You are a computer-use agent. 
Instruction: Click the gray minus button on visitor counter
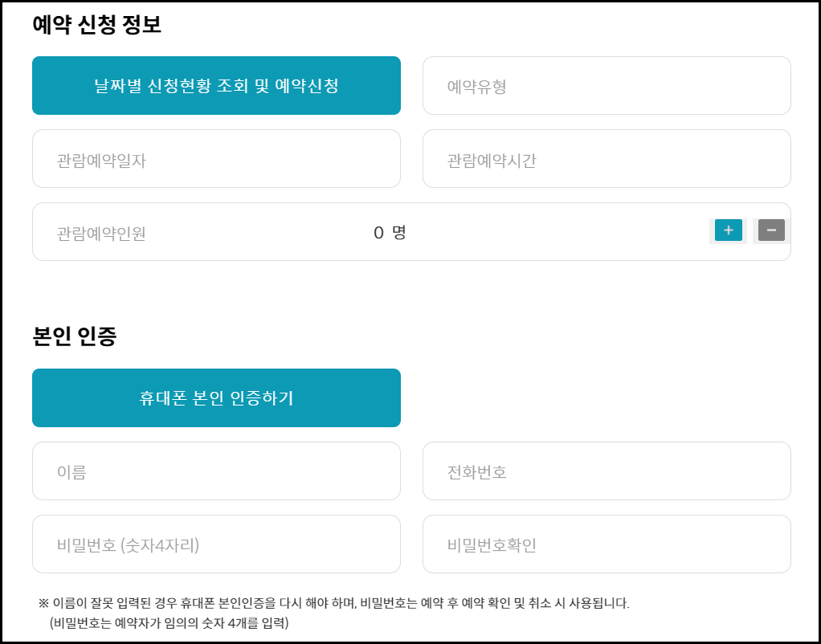pos(770,230)
